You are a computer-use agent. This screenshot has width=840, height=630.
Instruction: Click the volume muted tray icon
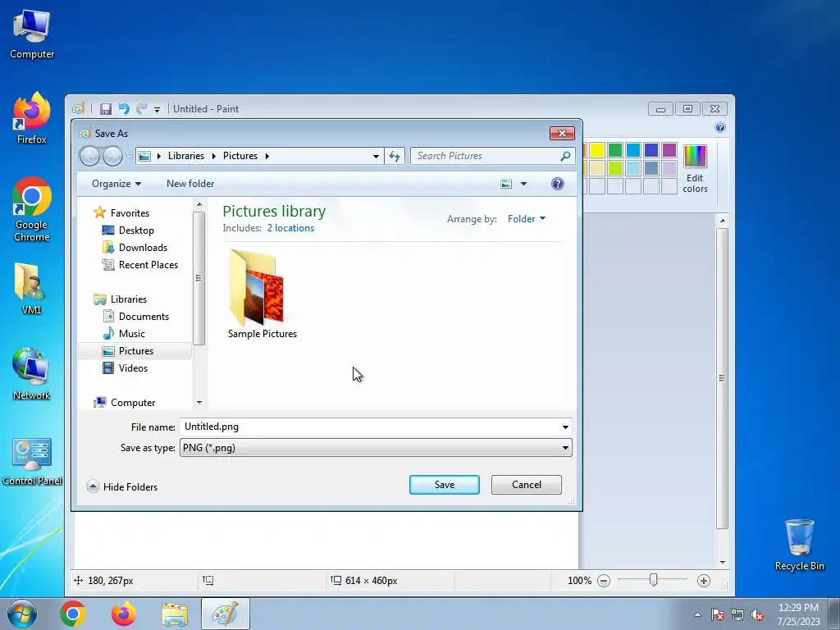click(x=757, y=614)
